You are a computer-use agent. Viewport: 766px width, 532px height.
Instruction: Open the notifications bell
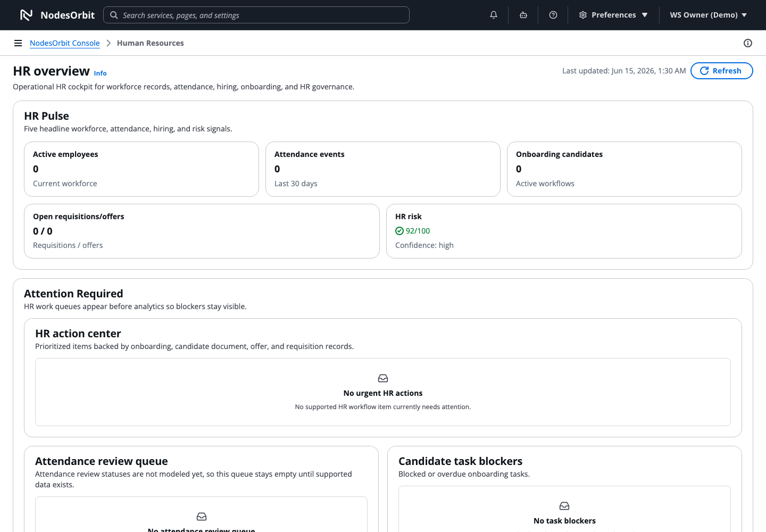click(x=494, y=15)
